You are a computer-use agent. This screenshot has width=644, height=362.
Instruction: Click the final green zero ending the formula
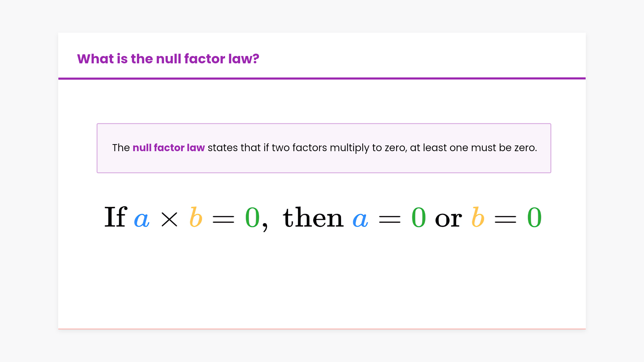tap(534, 218)
